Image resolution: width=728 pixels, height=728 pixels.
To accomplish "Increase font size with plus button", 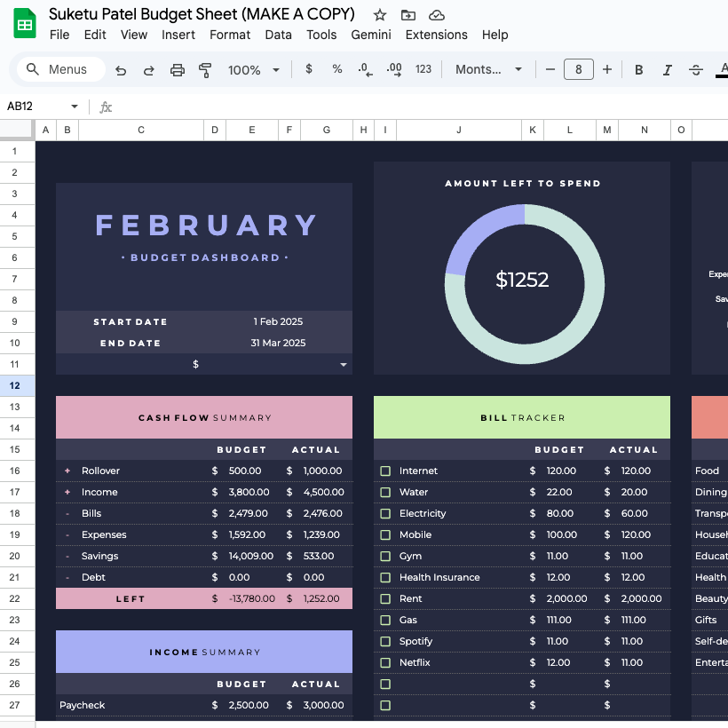I will (607, 69).
